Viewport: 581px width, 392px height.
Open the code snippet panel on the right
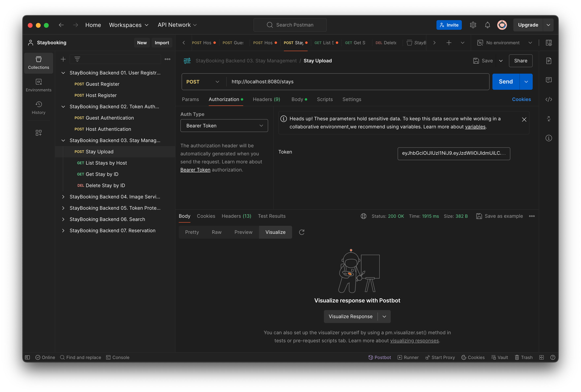[x=549, y=99]
